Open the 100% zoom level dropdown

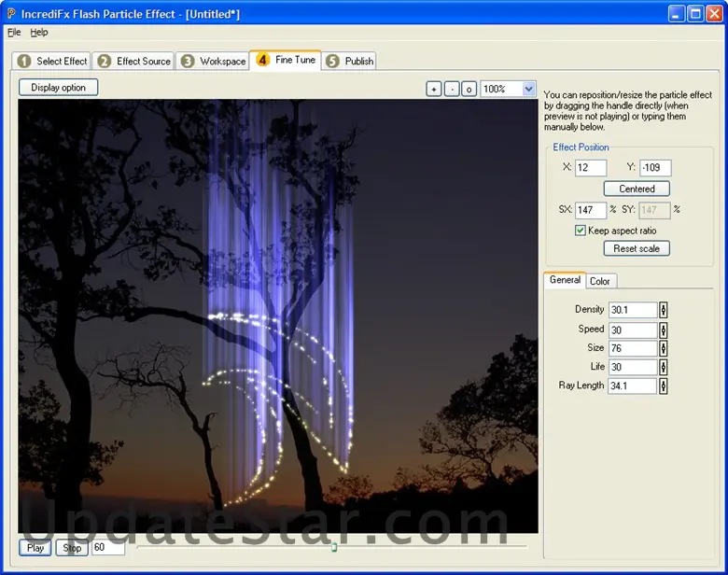528,89
